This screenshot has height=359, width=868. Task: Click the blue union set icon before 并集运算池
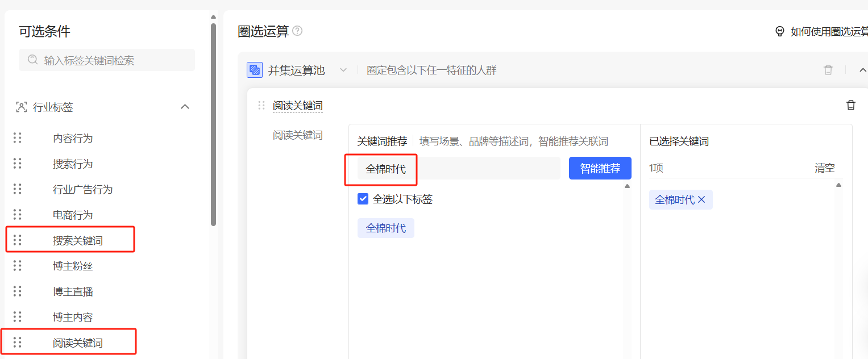(x=254, y=69)
